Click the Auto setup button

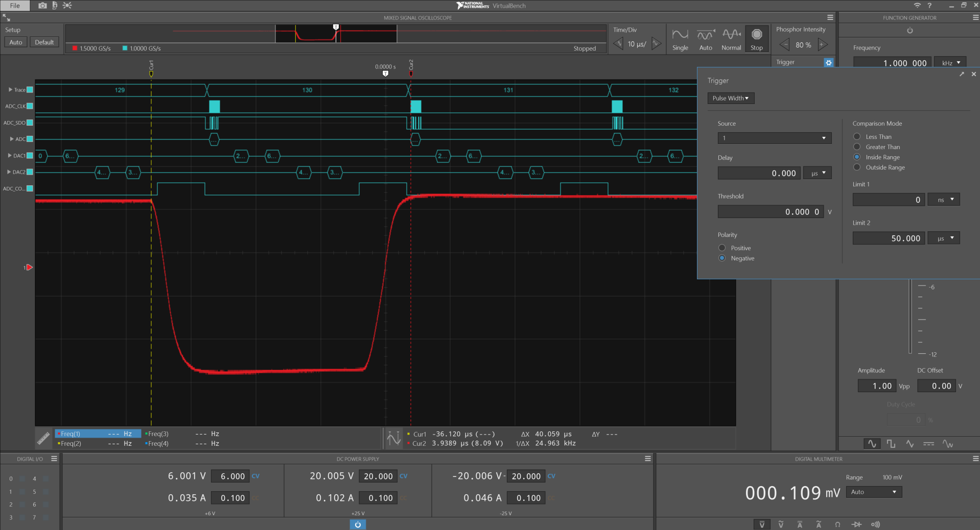16,42
